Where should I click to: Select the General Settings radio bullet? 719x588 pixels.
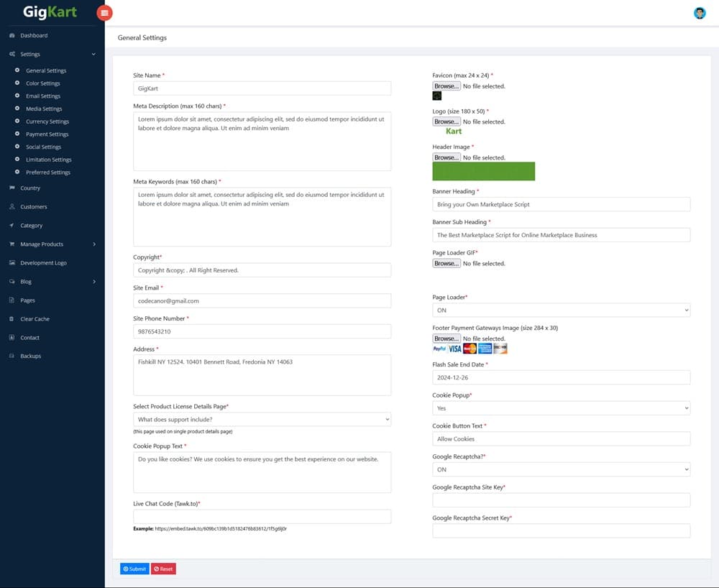[x=17, y=70]
